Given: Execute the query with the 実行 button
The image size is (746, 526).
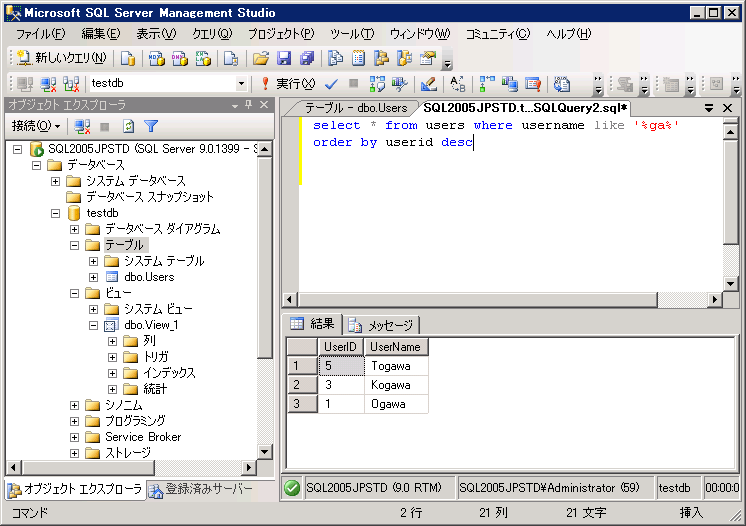Looking at the screenshot, I should [x=288, y=84].
